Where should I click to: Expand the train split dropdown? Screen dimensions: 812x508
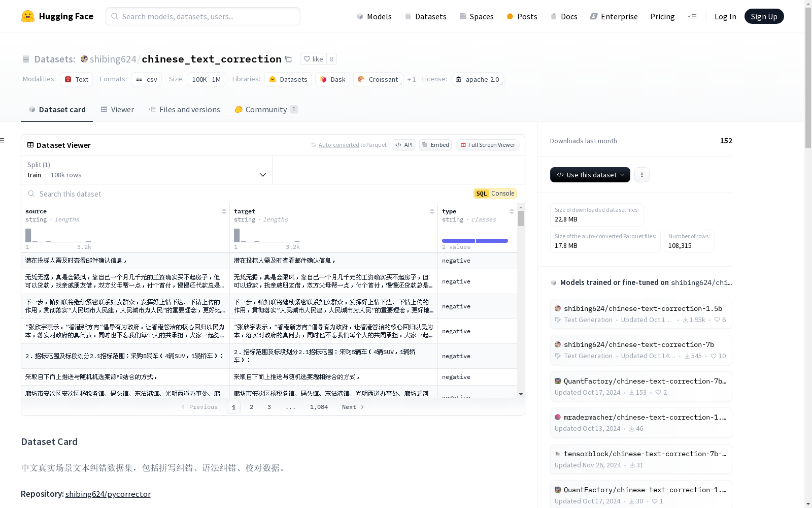tap(147, 170)
